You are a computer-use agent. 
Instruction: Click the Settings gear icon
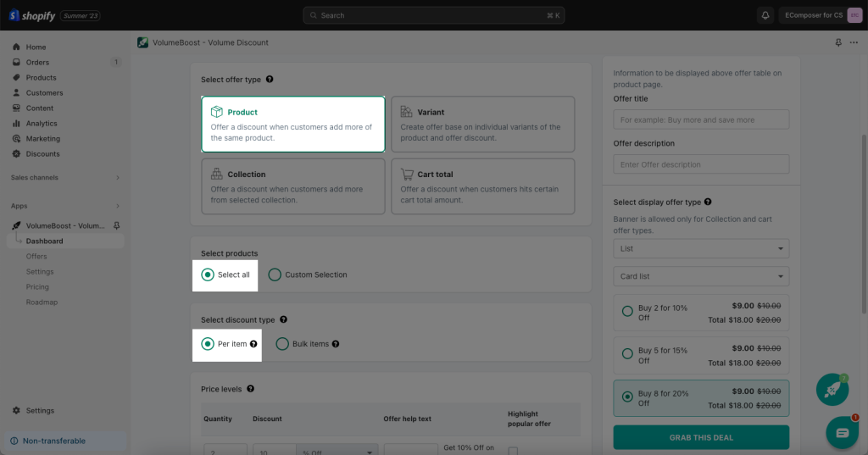[x=16, y=411]
